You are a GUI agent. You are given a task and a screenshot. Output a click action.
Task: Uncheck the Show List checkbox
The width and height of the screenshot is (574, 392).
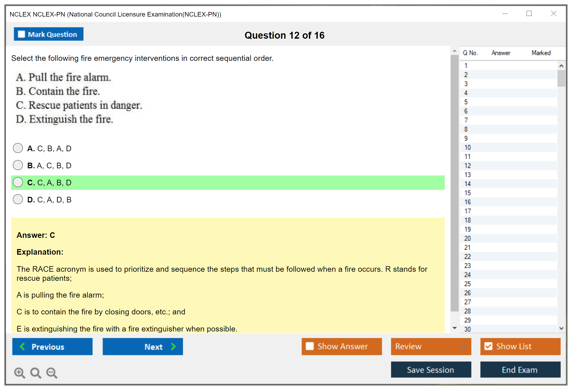pos(488,346)
